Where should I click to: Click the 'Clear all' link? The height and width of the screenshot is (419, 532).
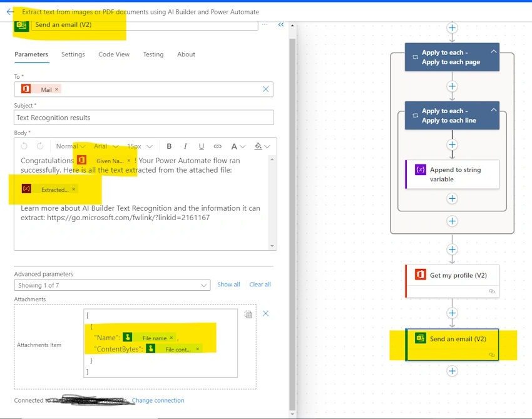[x=260, y=285]
